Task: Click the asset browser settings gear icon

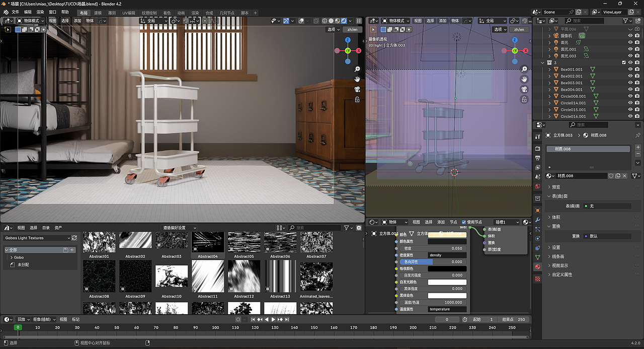Action: (x=359, y=228)
